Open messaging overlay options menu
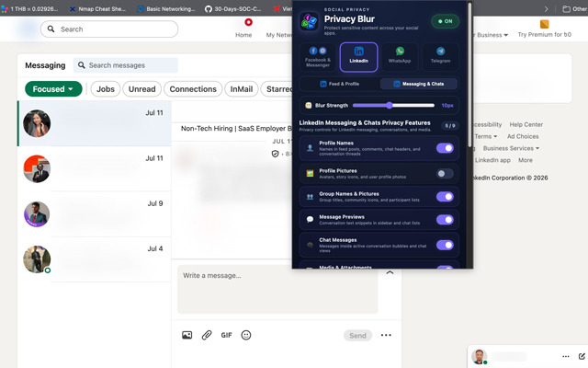This screenshot has height=368, width=588. 566,356
